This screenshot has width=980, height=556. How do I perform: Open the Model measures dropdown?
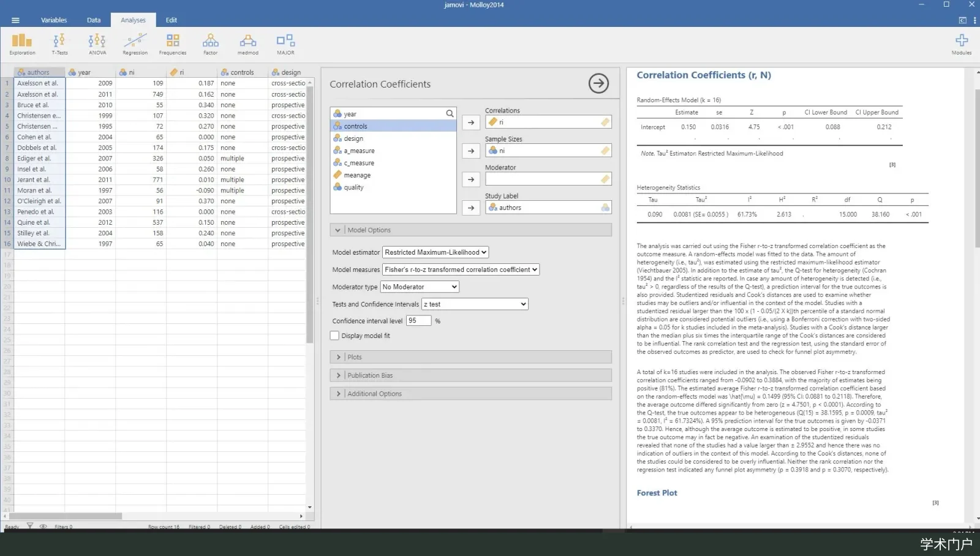click(x=461, y=269)
